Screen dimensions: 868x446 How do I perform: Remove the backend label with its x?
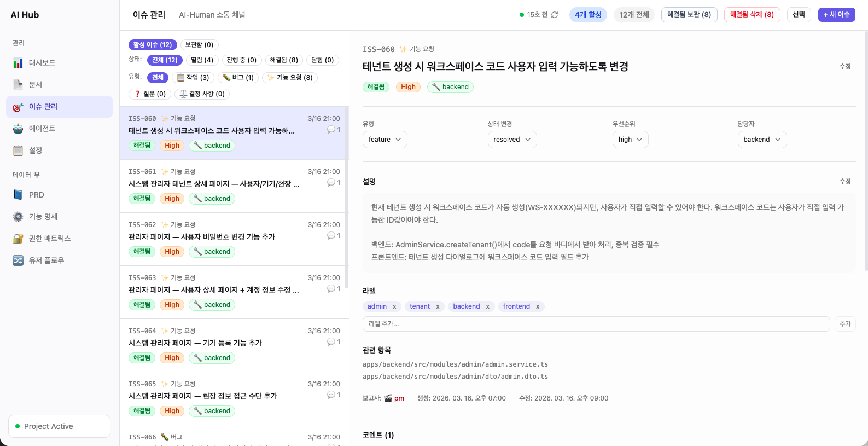point(487,306)
